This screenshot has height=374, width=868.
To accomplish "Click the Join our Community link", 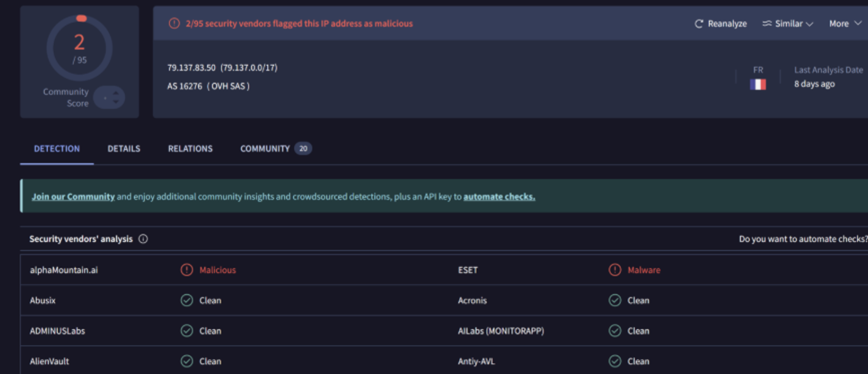I will coord(73,196).
